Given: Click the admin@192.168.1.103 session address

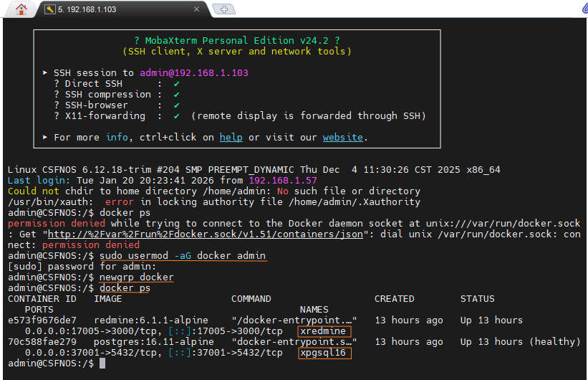Looking at the screenshot, I should click(x=194, y=72).
